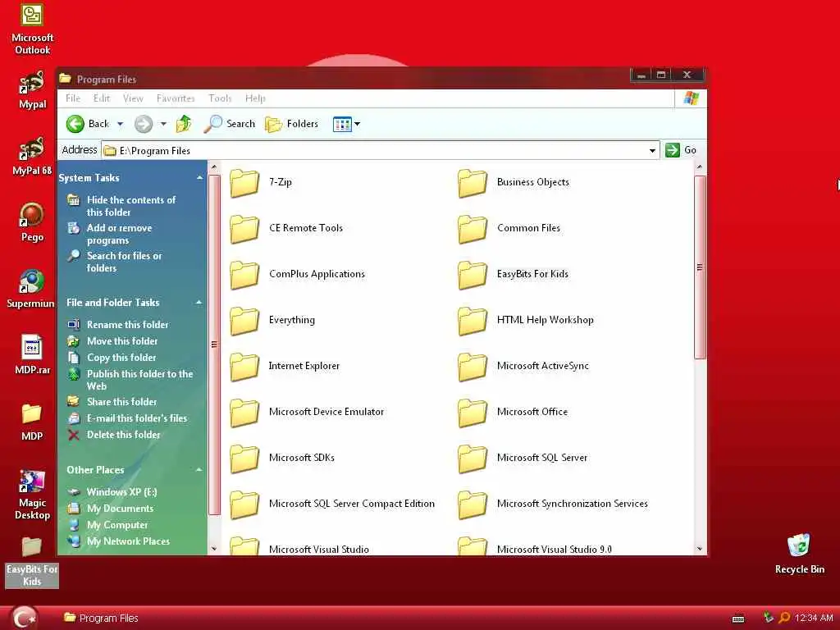Select the Pego desktop icon
840x630 pixels.
coord(32,222)
